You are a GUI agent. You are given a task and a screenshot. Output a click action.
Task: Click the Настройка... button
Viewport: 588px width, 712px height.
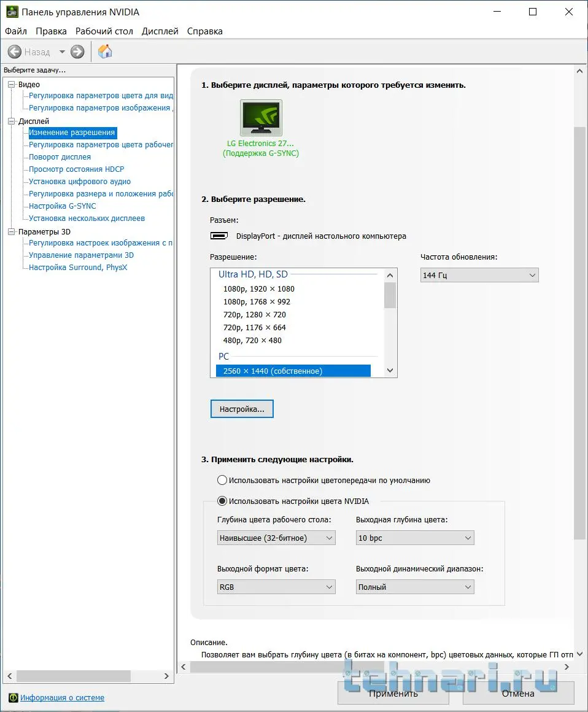pyautogui.click(x=242, y=409)
